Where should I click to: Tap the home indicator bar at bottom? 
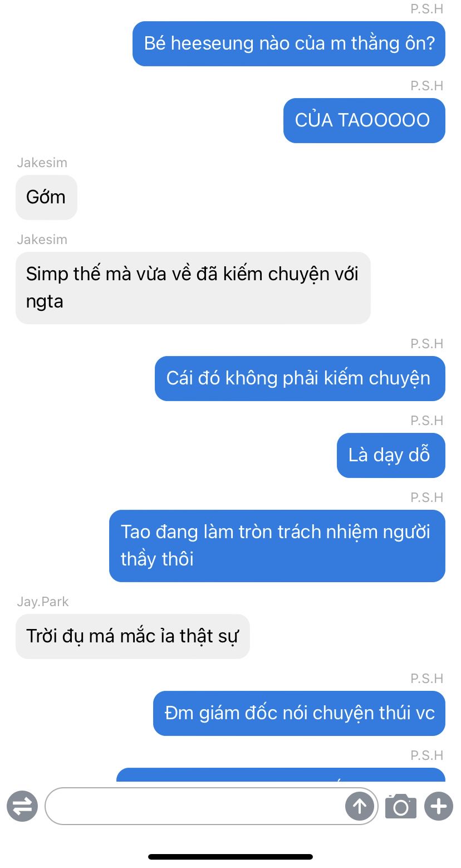point(230,857)
